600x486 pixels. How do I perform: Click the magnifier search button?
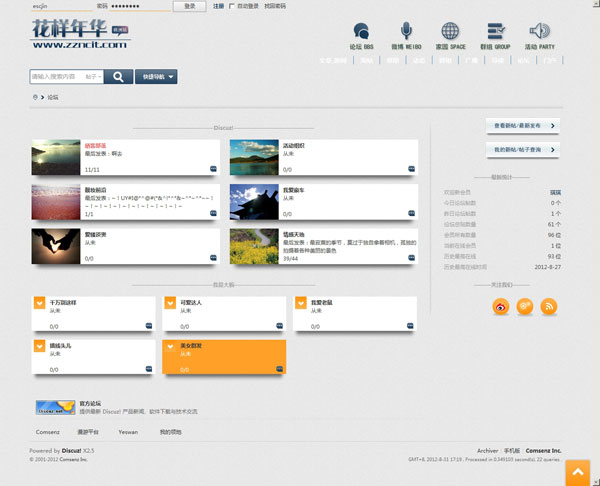pos(118,77)
